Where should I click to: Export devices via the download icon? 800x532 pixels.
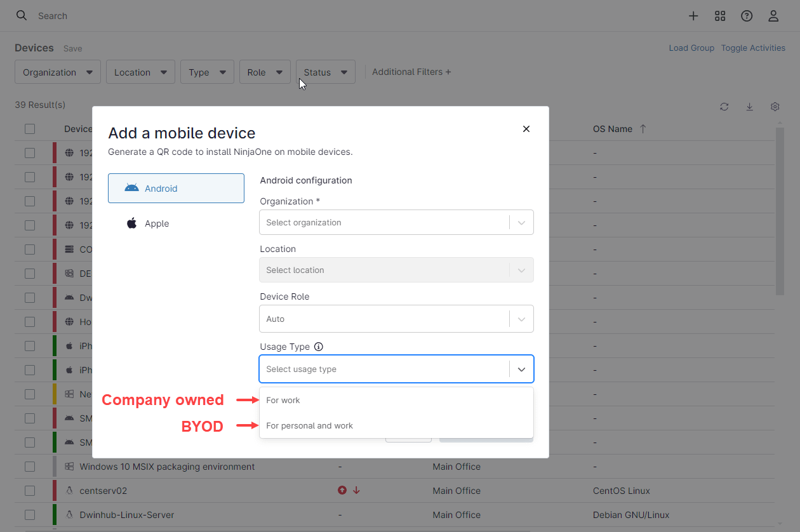coord(749,107)
